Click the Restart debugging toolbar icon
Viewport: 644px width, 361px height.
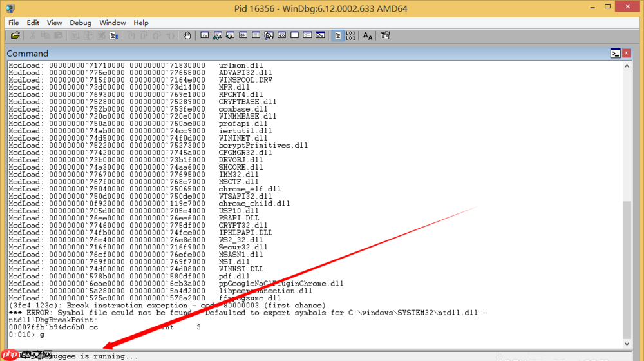88,35
